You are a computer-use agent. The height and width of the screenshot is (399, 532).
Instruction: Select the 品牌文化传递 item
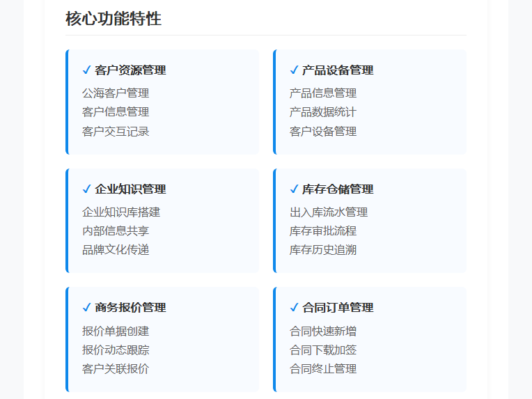click(x=116, y=250)
